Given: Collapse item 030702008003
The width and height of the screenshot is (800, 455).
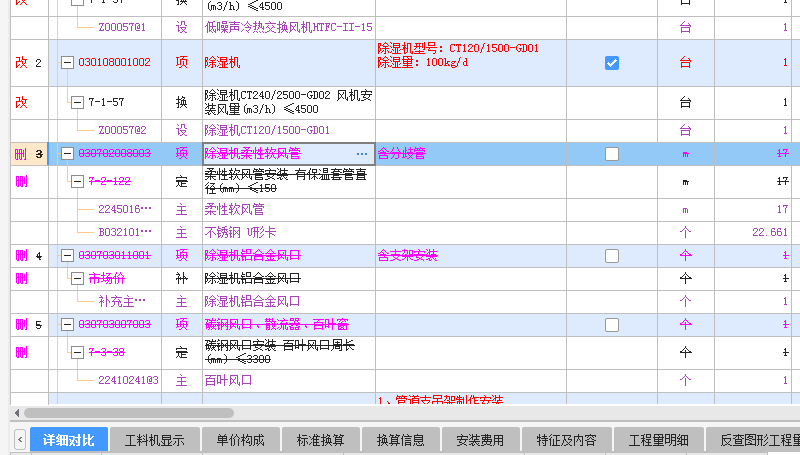Looking at the screenshot, I should pos(67,154).
